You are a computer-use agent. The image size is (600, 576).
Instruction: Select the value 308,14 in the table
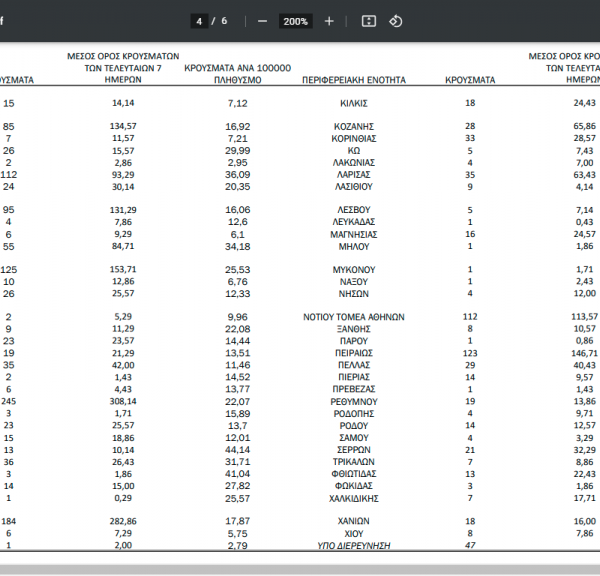tap(123, 401)
